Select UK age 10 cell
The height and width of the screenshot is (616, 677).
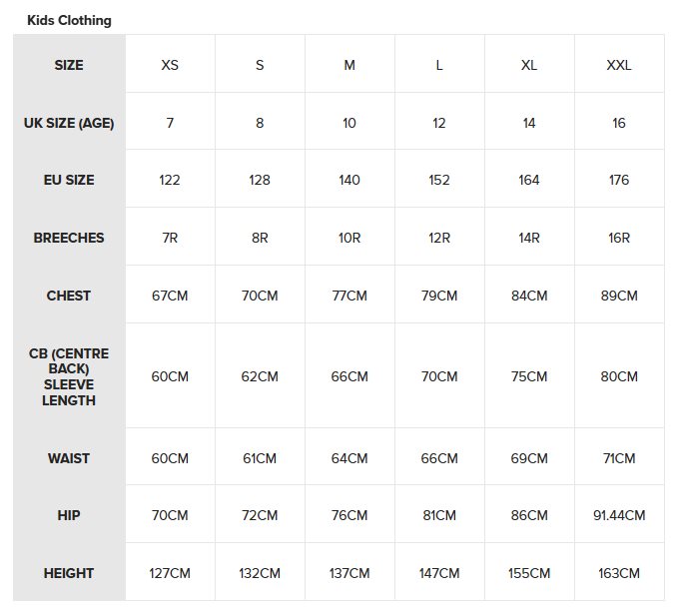tap(349, 123)
